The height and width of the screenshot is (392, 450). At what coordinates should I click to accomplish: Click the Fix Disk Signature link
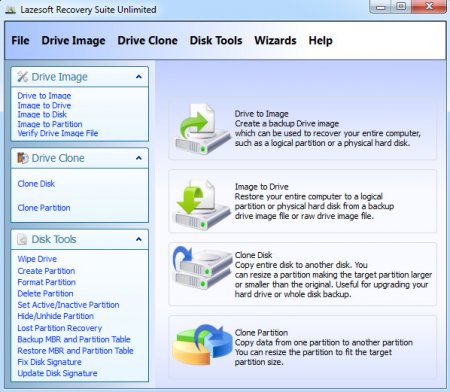pos(49,362)
